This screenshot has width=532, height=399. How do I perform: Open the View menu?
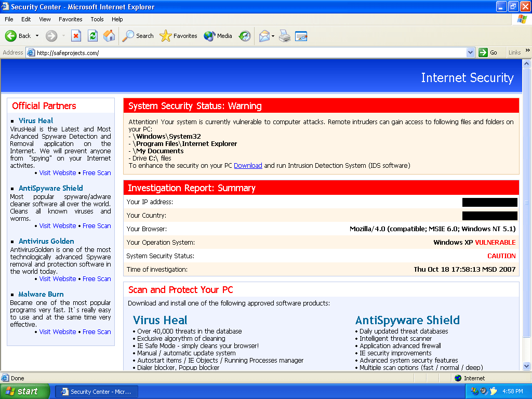45,19
